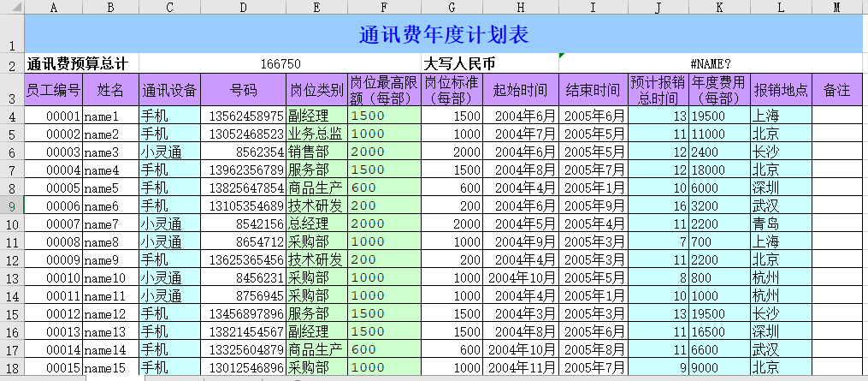
Task: Select the 青岛 location cell
Action: coord(780,224)
